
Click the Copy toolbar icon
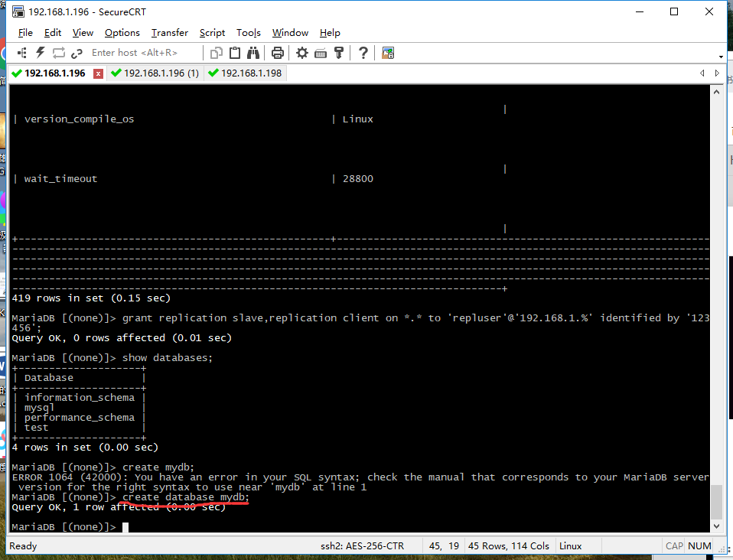click(x=216, y=53)
